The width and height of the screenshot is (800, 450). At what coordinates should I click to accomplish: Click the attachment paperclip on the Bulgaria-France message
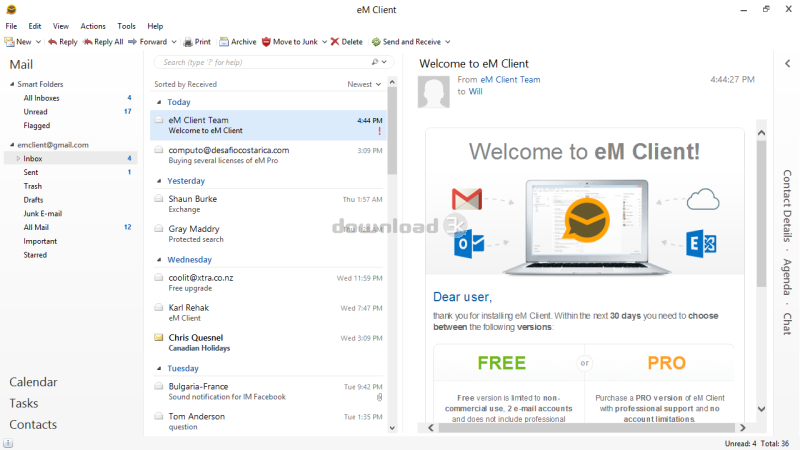(379, 397)
